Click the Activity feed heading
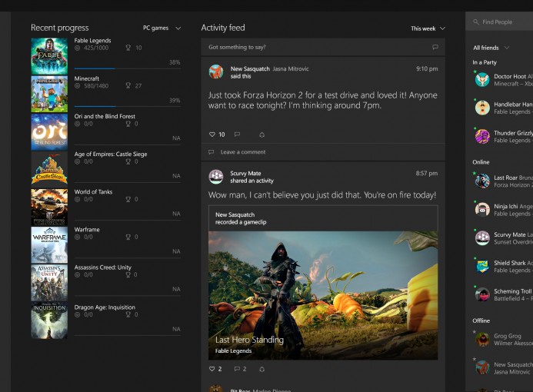Image resolution: width=533 pixels, height=392 pixels. (222, 28)
